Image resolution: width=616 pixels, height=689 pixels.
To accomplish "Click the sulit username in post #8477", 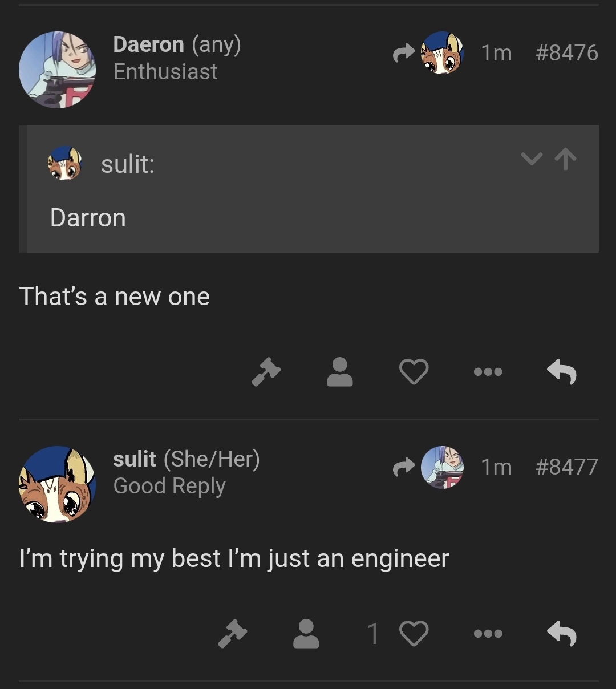I will [x=135, y=459].
